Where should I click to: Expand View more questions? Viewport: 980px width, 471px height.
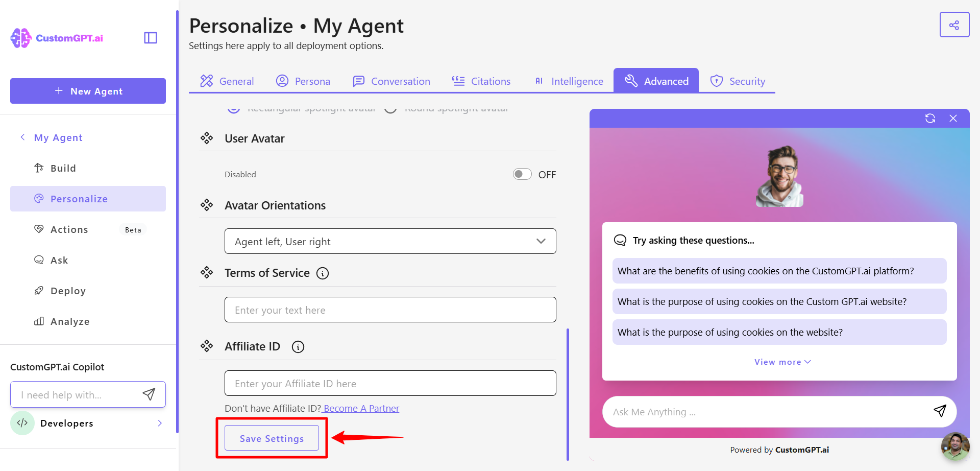tap(782, 362)
